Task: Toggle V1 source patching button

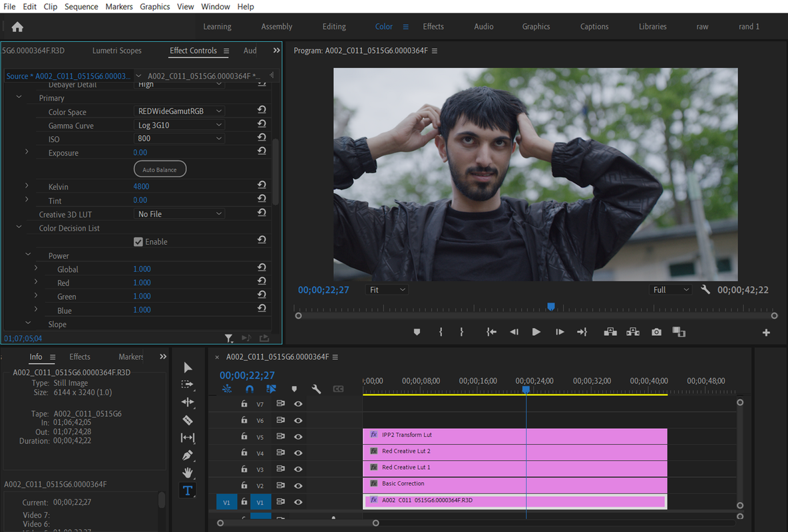Action: pyautogui.click(x=227, y=502)
